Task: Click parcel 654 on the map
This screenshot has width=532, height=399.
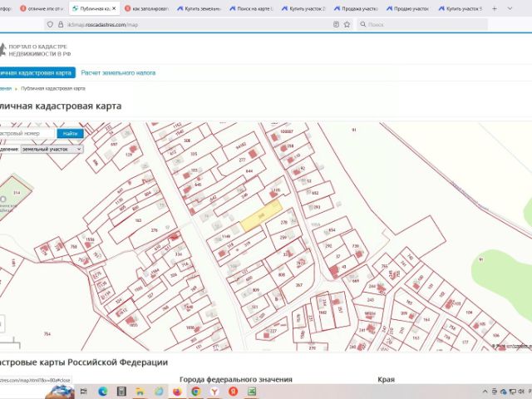Action: pos(332,229)
